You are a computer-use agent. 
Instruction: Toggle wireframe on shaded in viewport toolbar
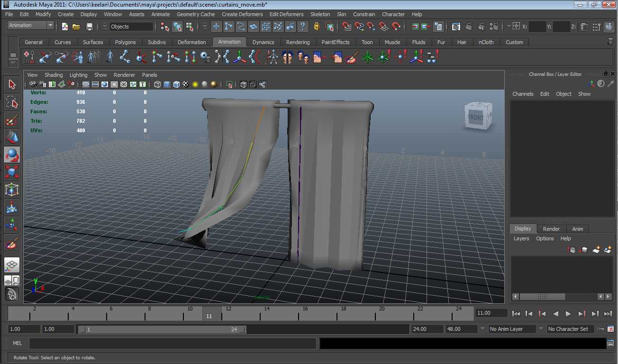coord(176,85)
